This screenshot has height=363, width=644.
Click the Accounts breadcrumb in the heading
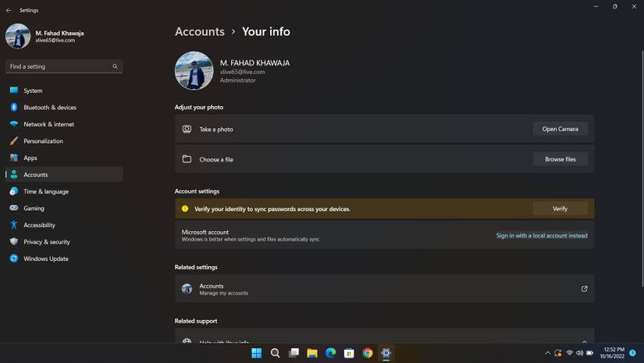(x=200, y=32)
